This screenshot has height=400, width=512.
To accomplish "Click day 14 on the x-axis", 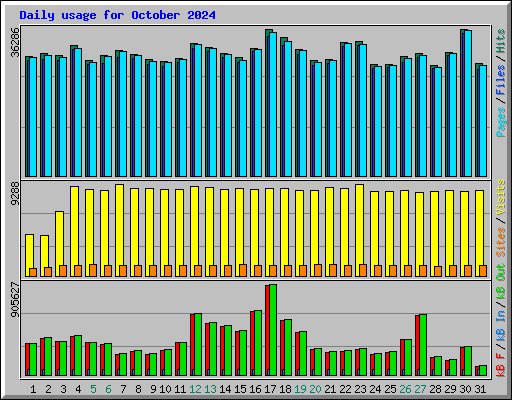I will coord(225,389).
